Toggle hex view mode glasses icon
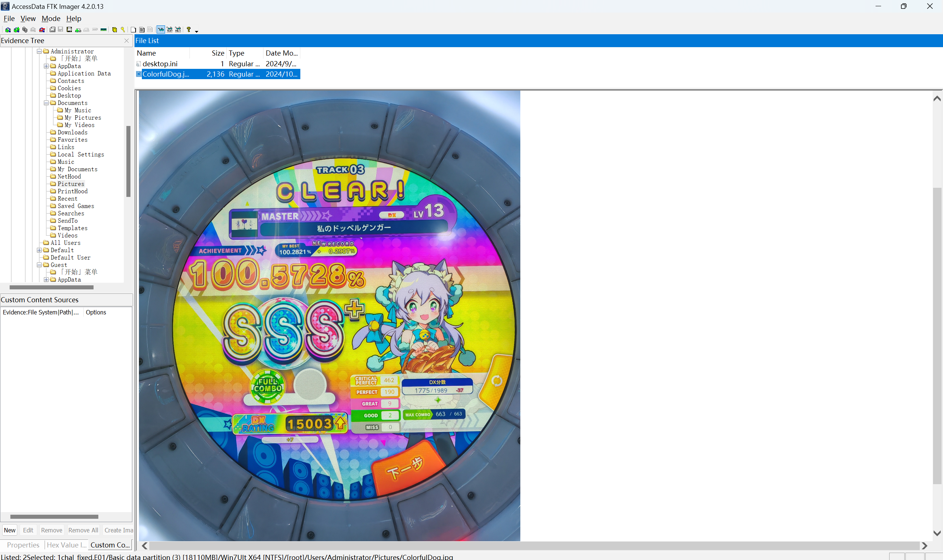Viewport: 943px width, 560px height. tap(178, 29)
